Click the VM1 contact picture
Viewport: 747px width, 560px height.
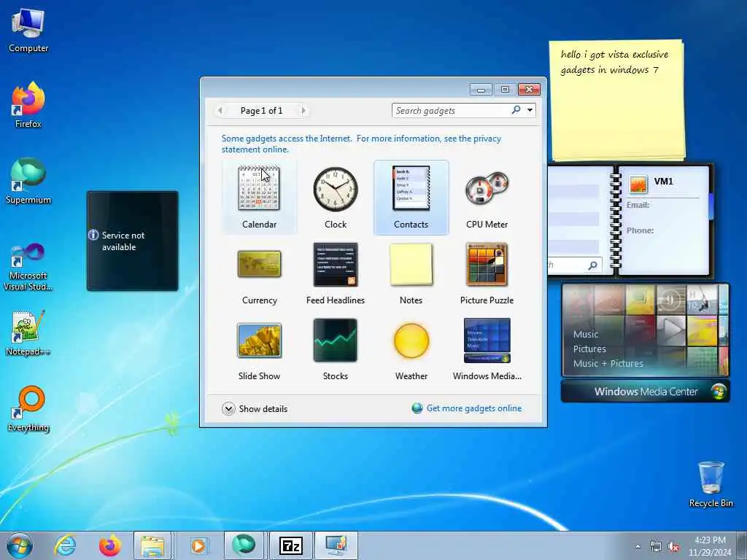point(638,184)
